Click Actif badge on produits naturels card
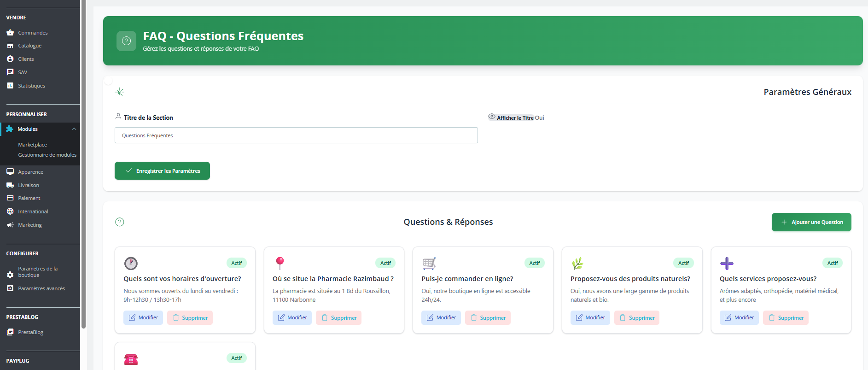 point(683,263)
